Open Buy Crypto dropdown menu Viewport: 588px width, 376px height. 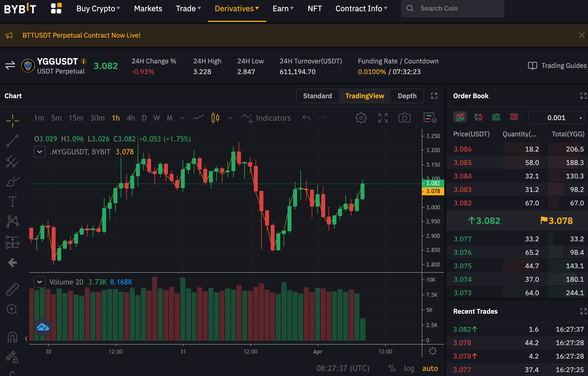tap(98, 8)
